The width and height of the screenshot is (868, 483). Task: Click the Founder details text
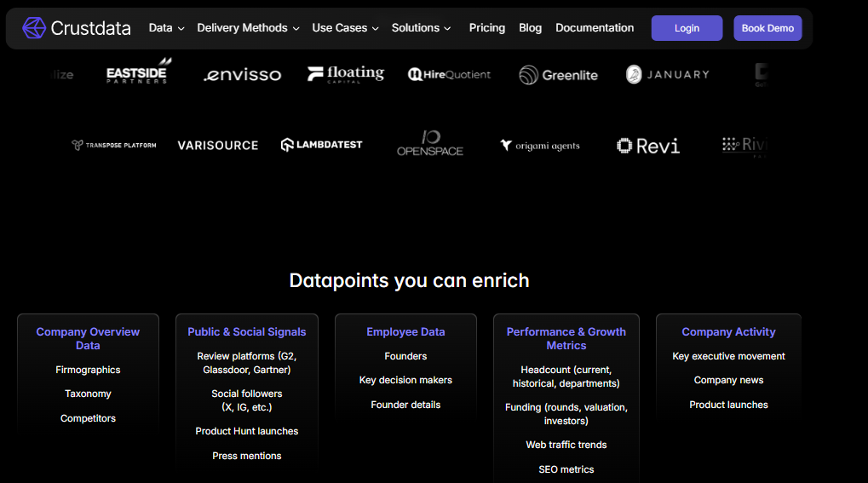405,405
